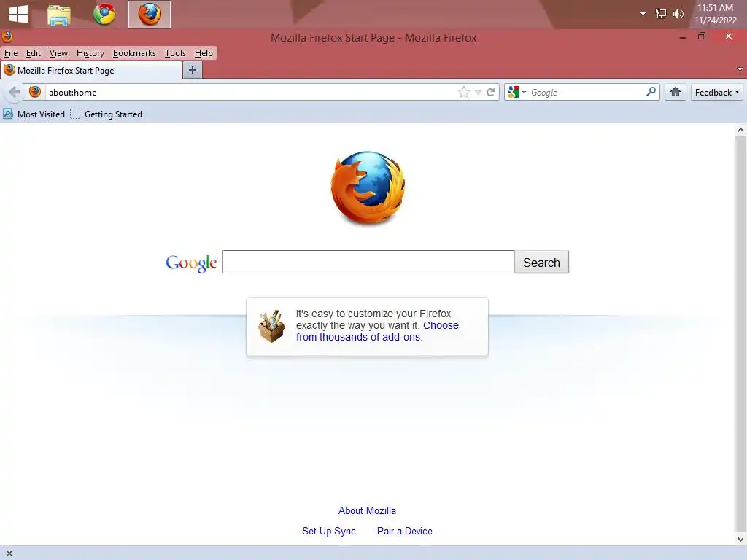Click the Google logo beside search box
The height and width of the screenshot is (560, 747).
pos(191,262)
